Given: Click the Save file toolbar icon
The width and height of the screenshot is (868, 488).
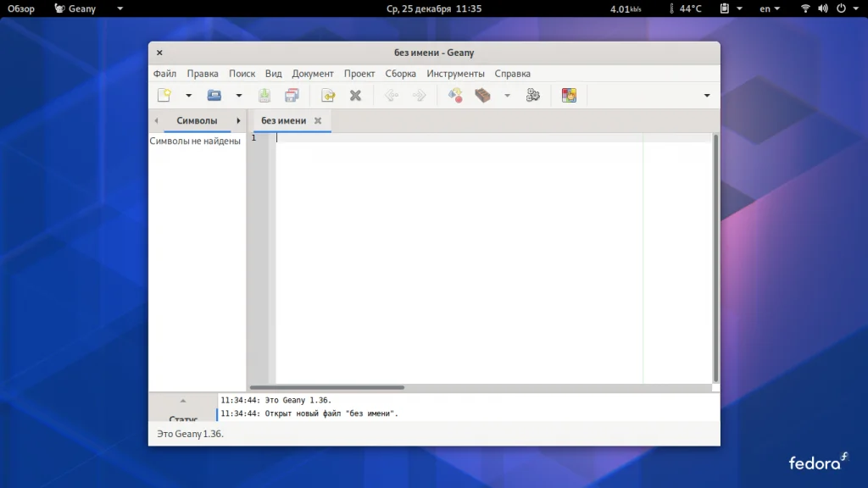Looking at the screenshot, I should 264,96.
